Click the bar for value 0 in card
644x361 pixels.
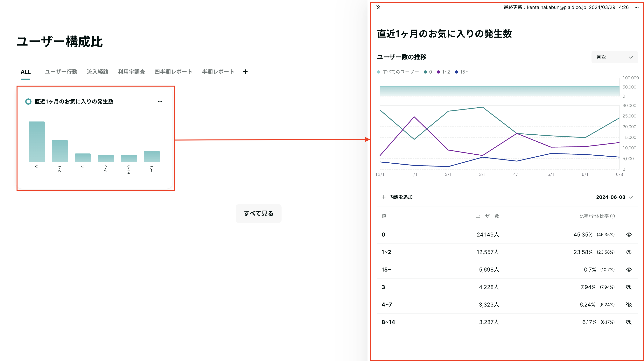37,142
